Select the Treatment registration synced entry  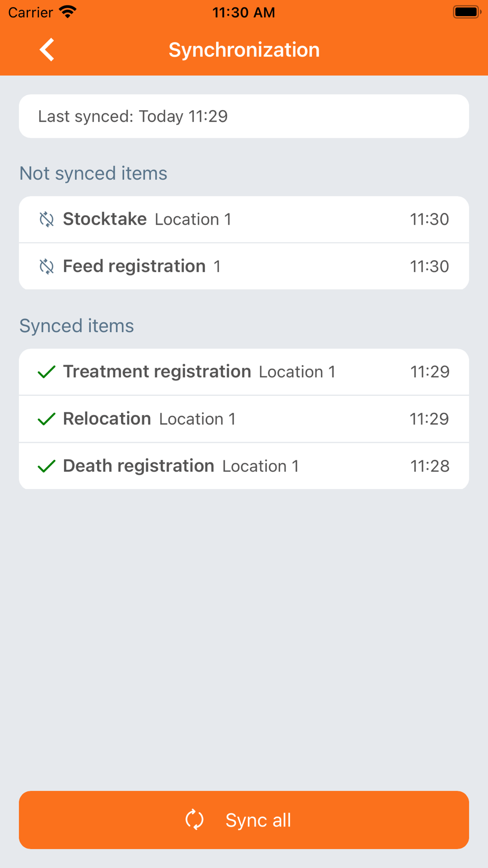pyautogui.click(x=244, y=372)
